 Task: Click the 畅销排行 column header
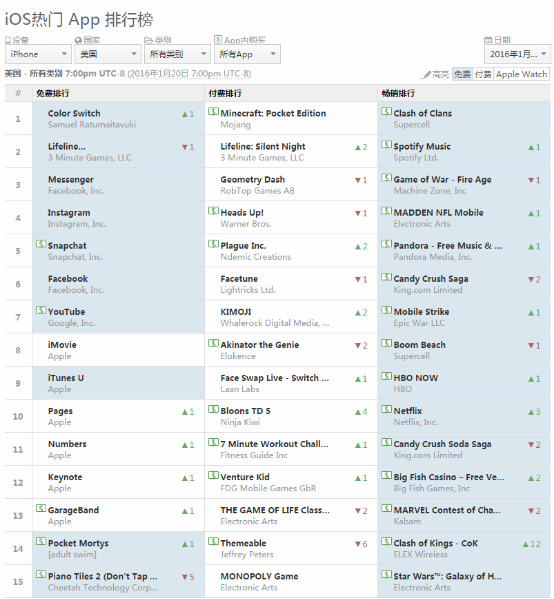point(398,93)
